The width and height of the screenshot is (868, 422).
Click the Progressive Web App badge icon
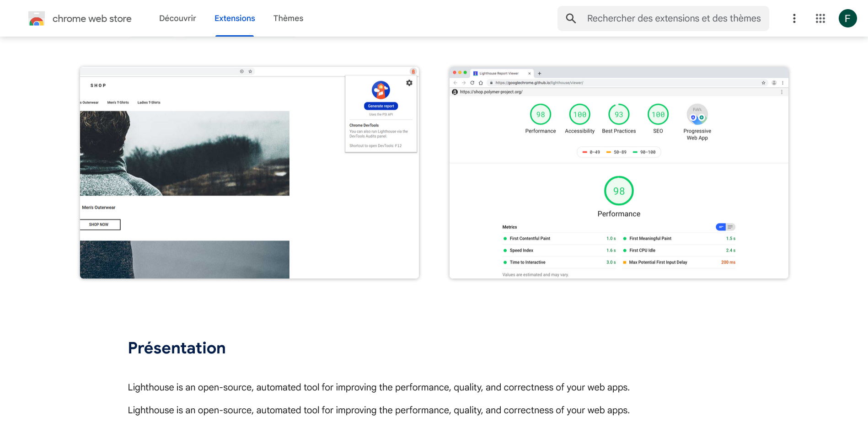pyautogui.click(x=697, y=114)
